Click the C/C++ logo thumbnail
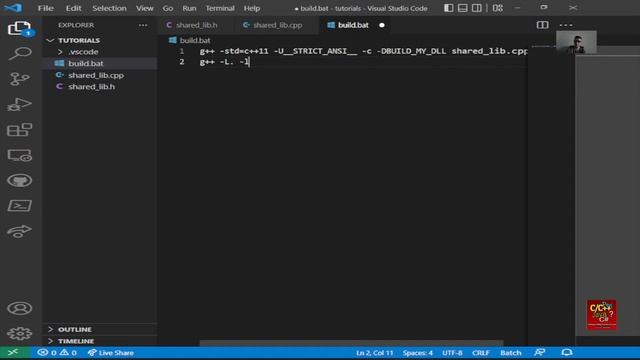The image size is (640, 360). coord(602,315)
